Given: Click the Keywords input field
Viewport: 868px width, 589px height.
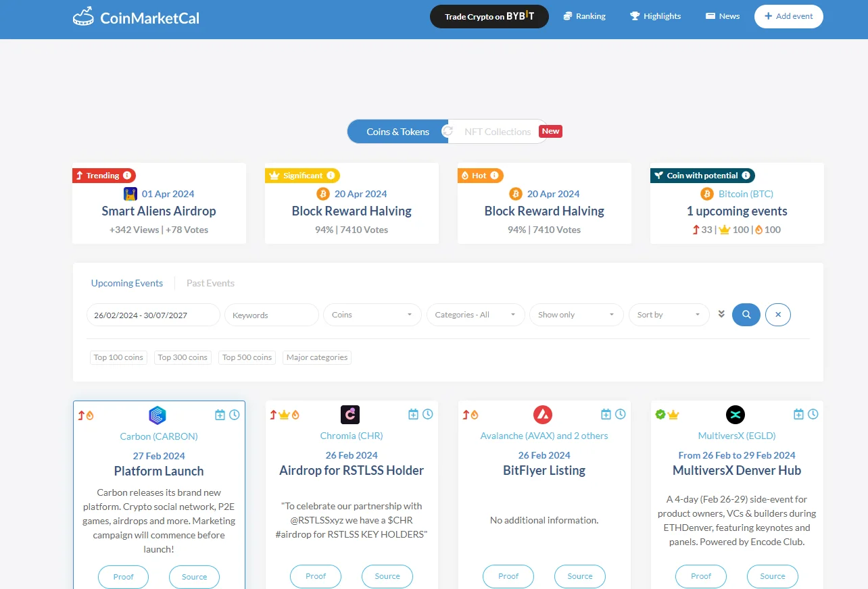Looking at the screenshot, I should click(272, 315).
